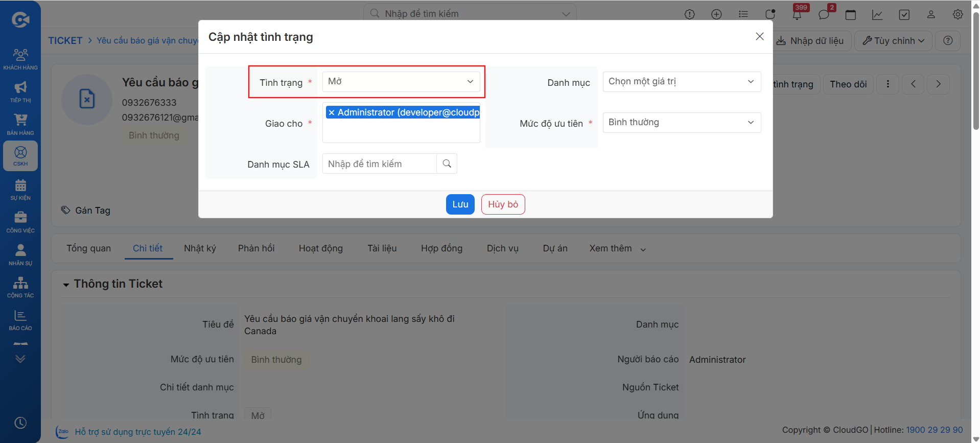Switch to the Dự án tab

click(555, 248)
